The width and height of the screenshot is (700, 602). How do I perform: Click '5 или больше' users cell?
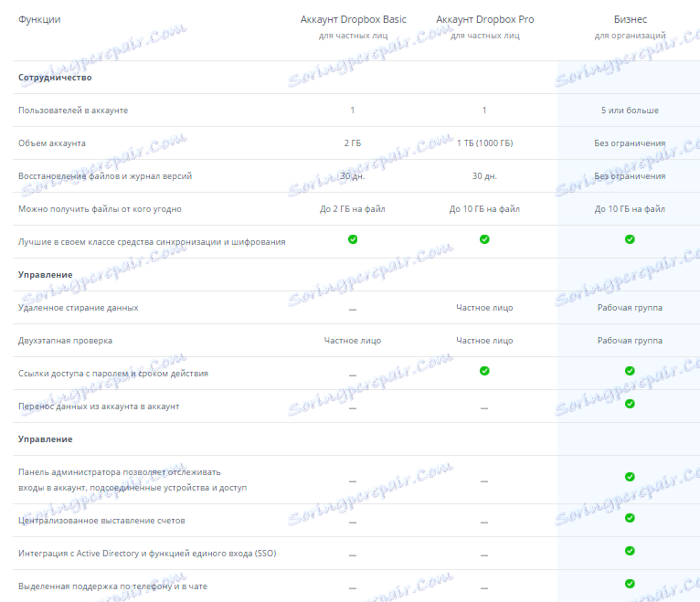point(630,111)
